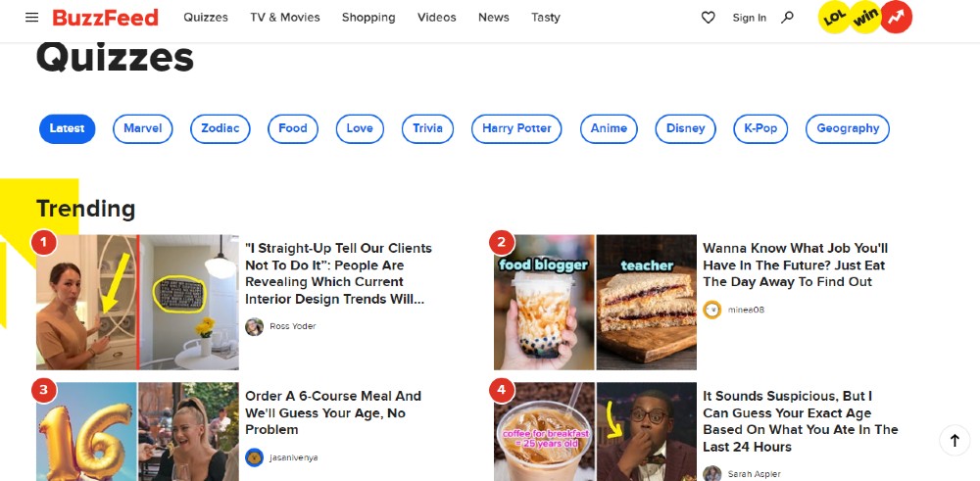980x481 pixels.
Task: Open the exact age guess quiz title
Action: click(x=800, y=421)
